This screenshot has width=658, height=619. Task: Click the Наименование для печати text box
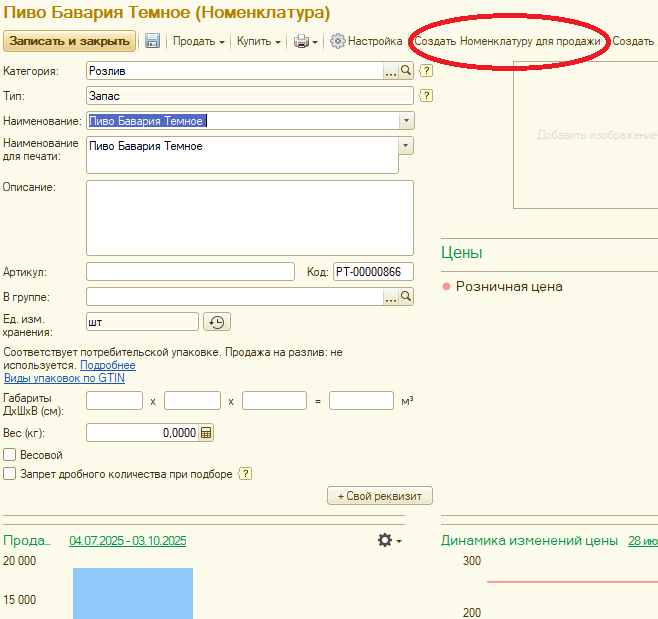[x=242, y=155]
